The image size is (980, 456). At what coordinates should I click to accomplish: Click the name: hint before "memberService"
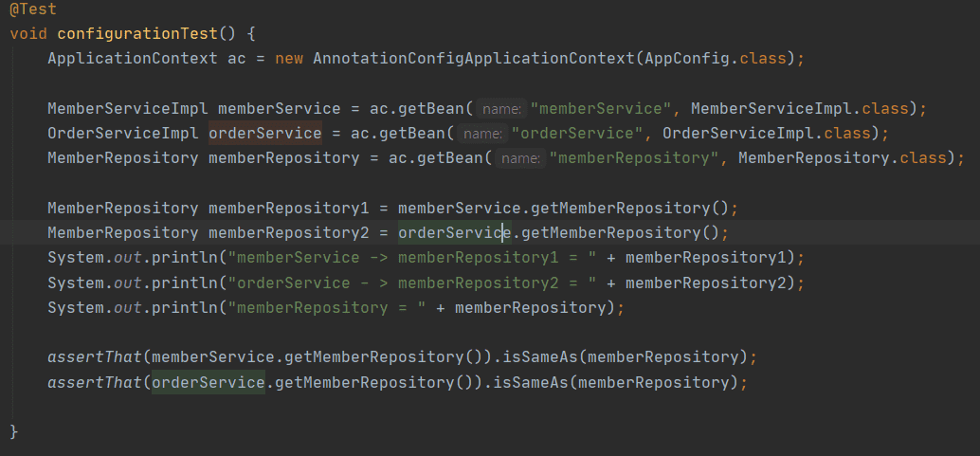click(502, 109)
